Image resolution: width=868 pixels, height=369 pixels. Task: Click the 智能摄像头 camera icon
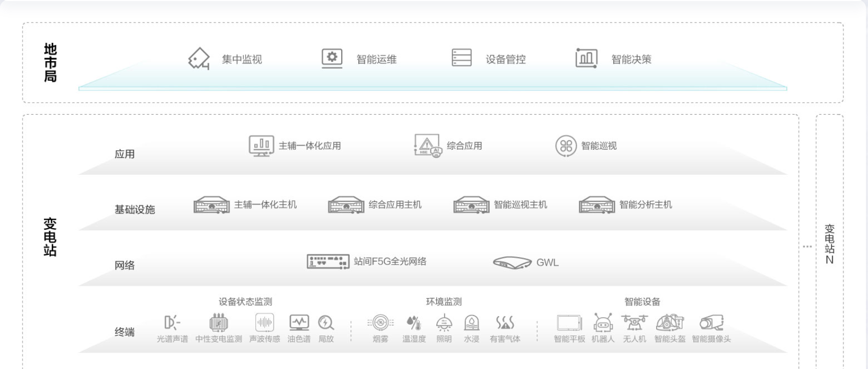(x=712, y=322)
